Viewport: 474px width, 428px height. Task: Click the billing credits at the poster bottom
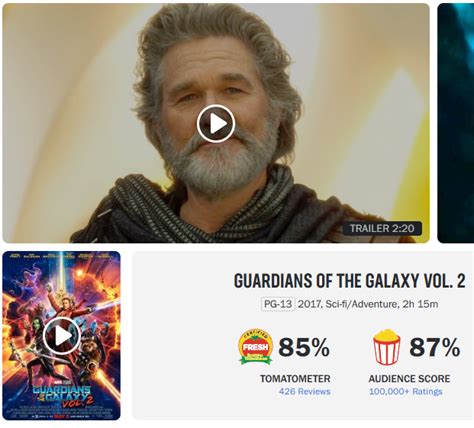tap(61, 412)
